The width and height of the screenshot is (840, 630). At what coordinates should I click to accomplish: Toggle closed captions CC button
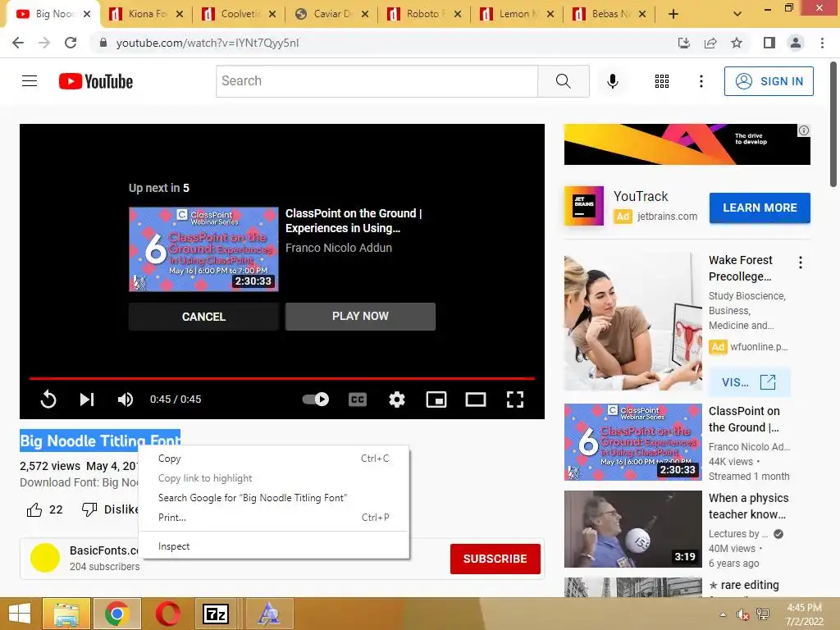(358, 399)
